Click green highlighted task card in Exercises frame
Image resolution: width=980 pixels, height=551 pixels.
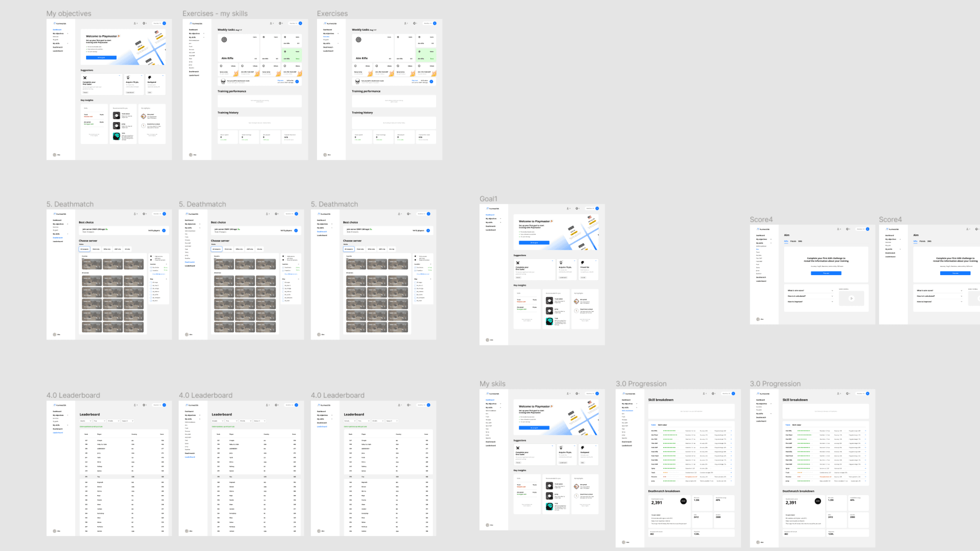(426, 55)
